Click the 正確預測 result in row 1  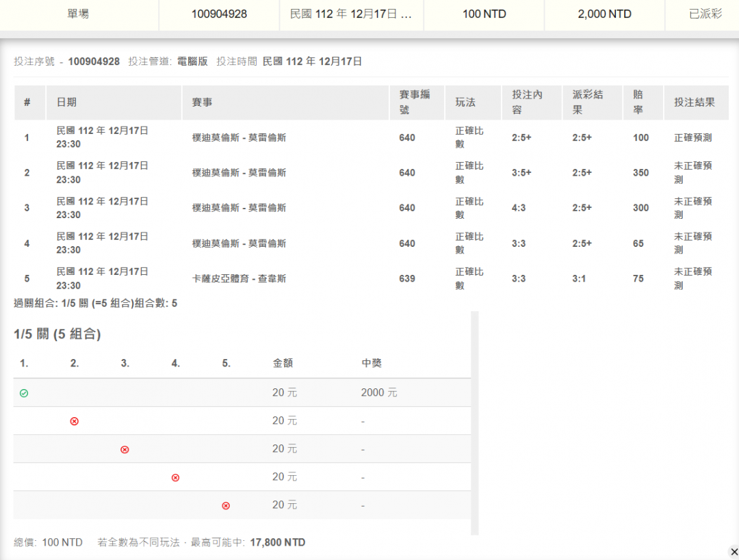click(692, 137)
